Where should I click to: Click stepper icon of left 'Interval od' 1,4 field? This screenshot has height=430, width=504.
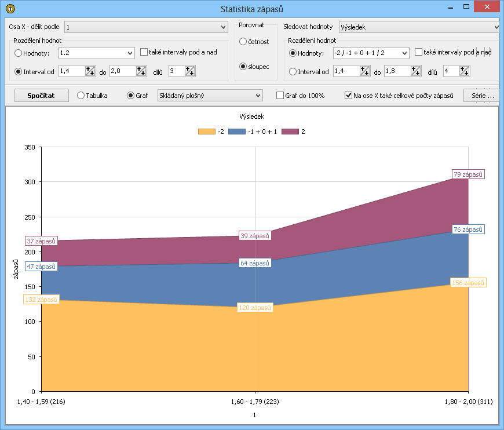(x=90, y=71)
